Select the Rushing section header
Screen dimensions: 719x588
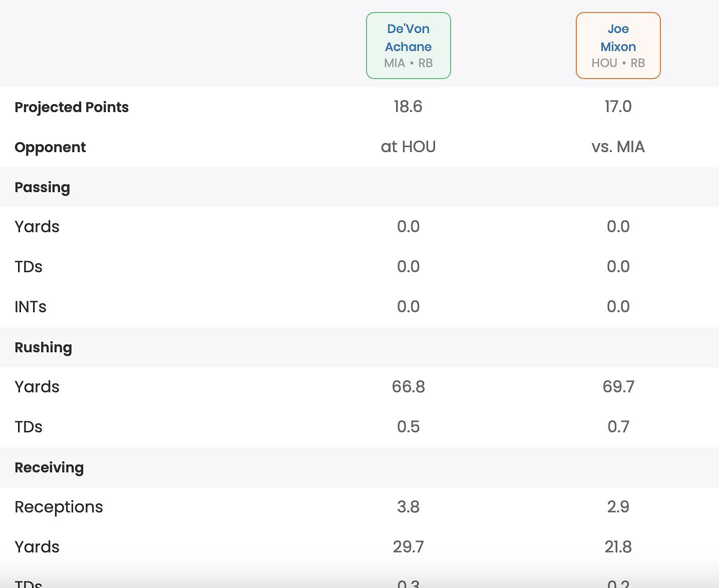coord(43,347)
